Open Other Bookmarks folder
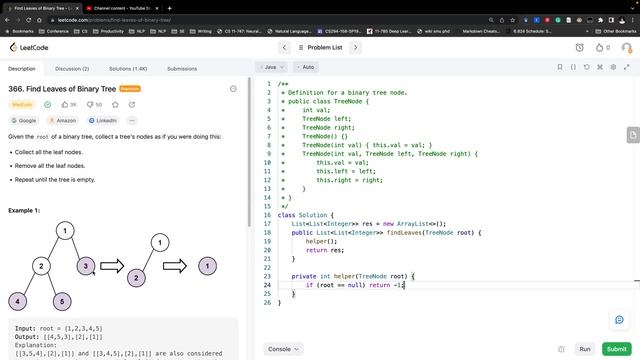The image size is (640, 360). tap(616, 31)
